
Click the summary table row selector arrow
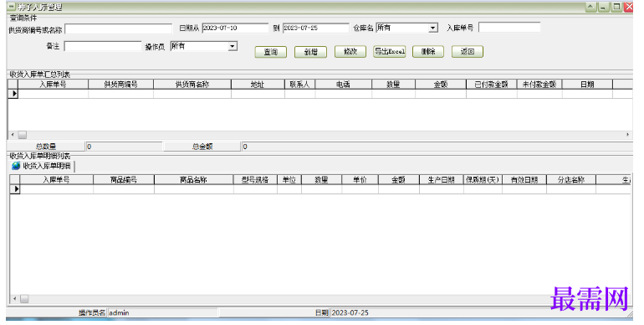pyautogui.click(x=13, y=94)
